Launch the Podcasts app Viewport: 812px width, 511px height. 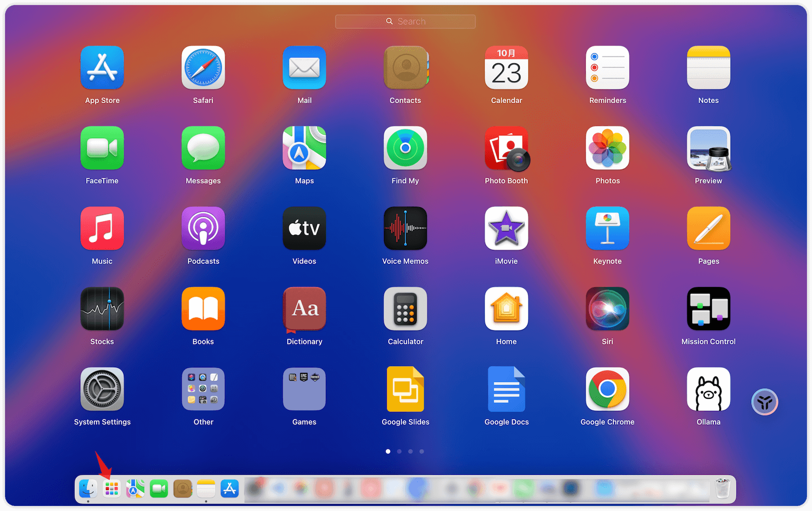pos(203,228)
